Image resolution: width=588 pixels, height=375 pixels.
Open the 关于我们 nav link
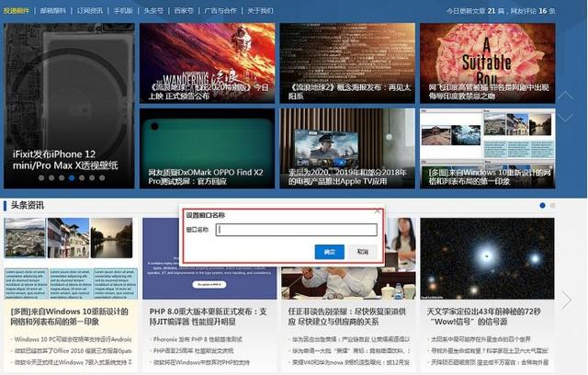pyautogui.click(x=260, y=11)
